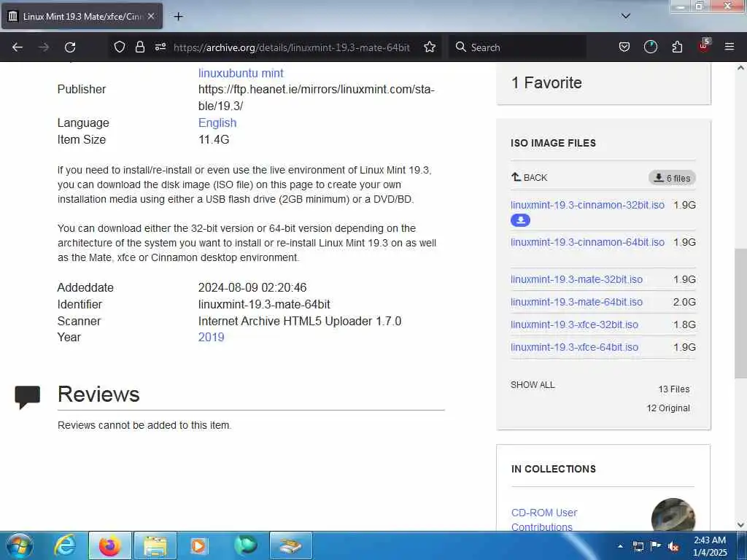Image resolution: width=747 pixels, height=560 pixels.
Task: Open the Extensions puzzle menu
Action: click(677, 47)
